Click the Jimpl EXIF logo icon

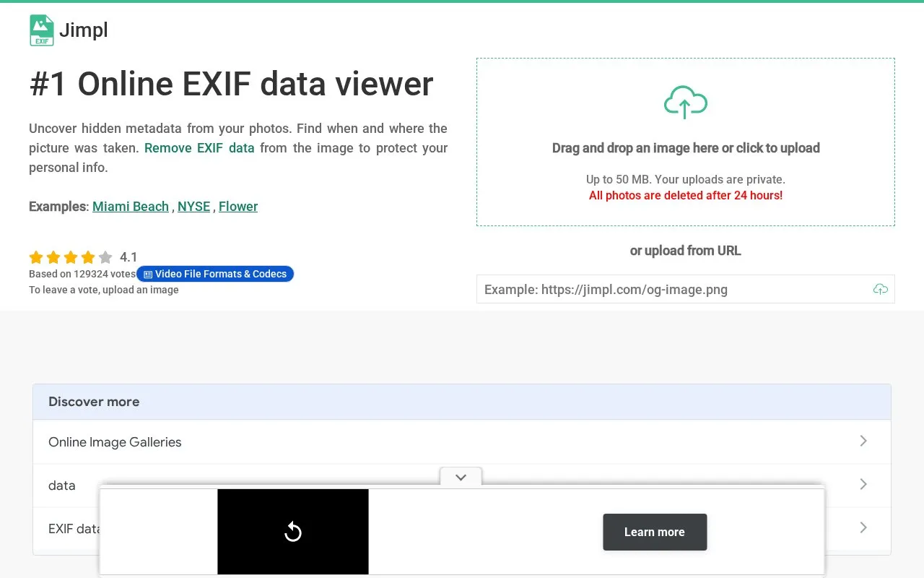tap(41, 30)
